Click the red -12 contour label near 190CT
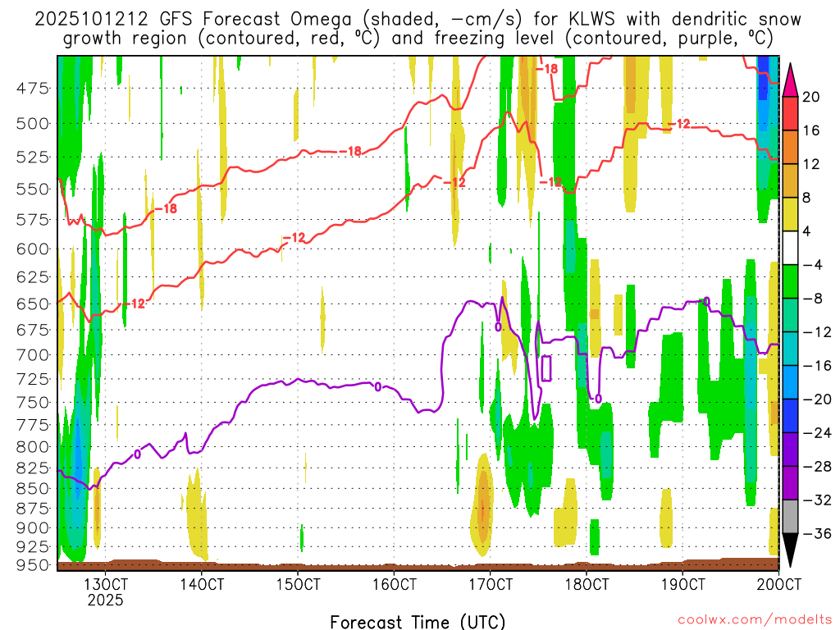The width and height of the screenshot is (840, 630). (x=679, y=125)
